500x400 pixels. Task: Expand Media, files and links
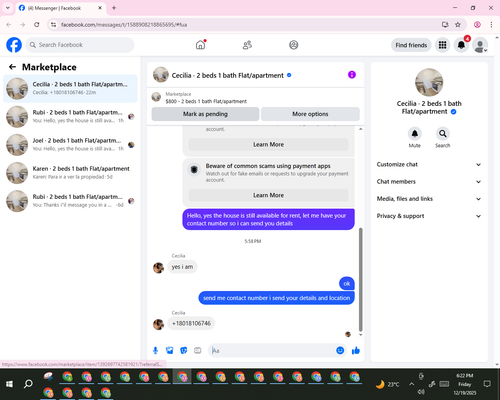[429, 199]
